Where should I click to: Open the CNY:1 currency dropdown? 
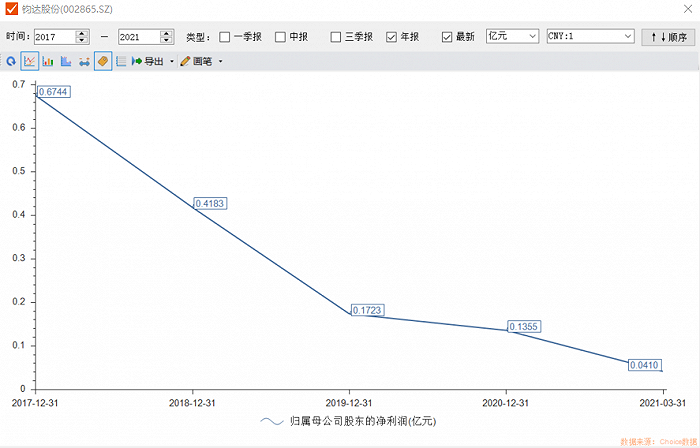(590, 36)
